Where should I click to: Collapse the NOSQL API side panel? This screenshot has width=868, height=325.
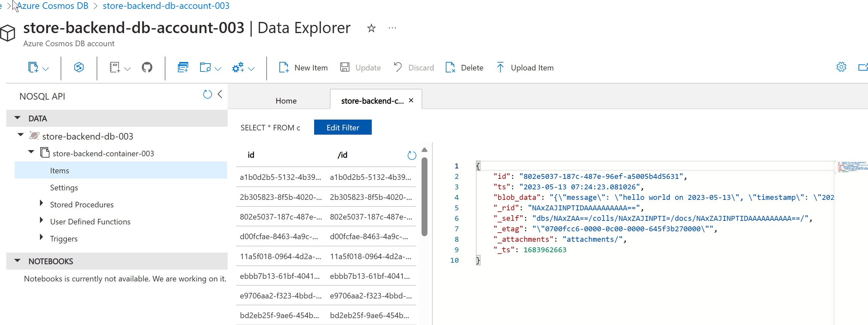[x=220, y=94]
